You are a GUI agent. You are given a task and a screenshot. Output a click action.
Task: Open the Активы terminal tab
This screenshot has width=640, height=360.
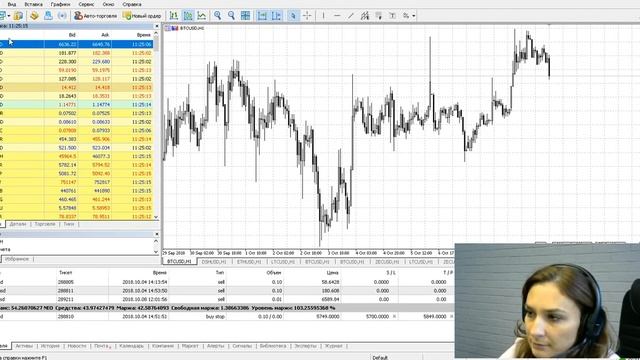(24, 346)
